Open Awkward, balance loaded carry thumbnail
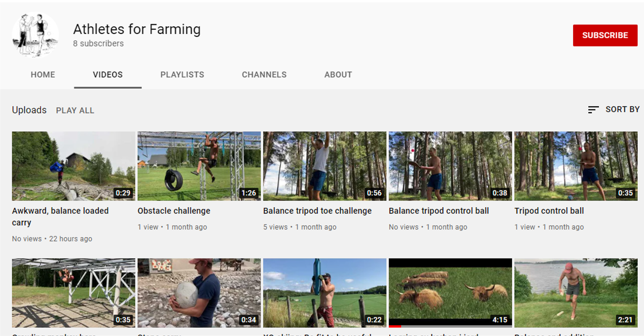 pyautogui.click(x=74, y=166)
